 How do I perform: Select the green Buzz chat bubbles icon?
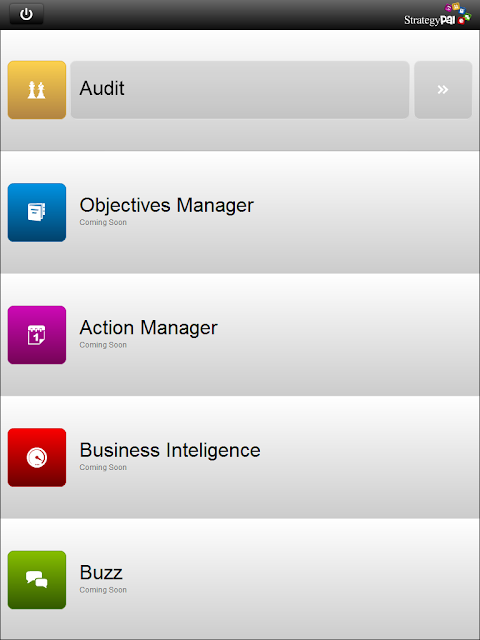click(37, 580)
